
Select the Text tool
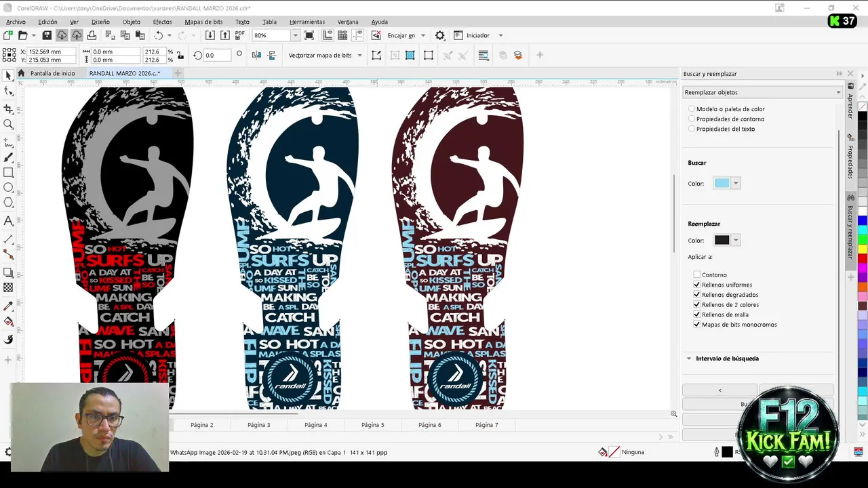8,221
